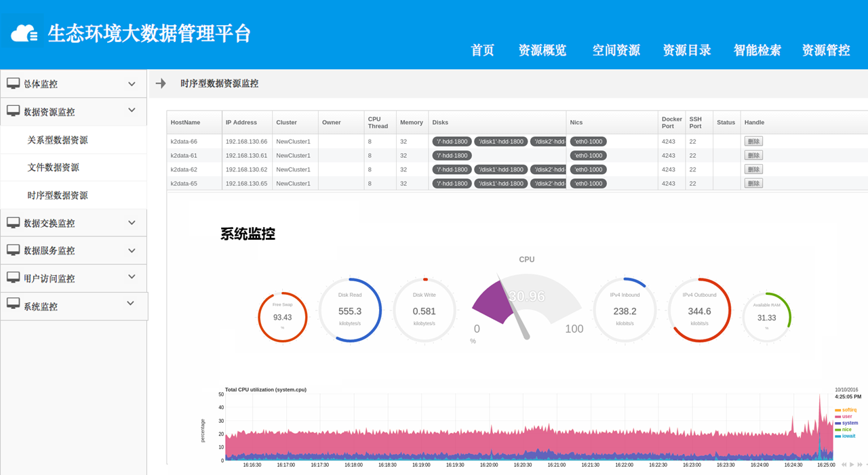The height and width of the screenshot is (475, 868).
Task: Click the Disk Read circular gauge
Action: pos(350,311)
